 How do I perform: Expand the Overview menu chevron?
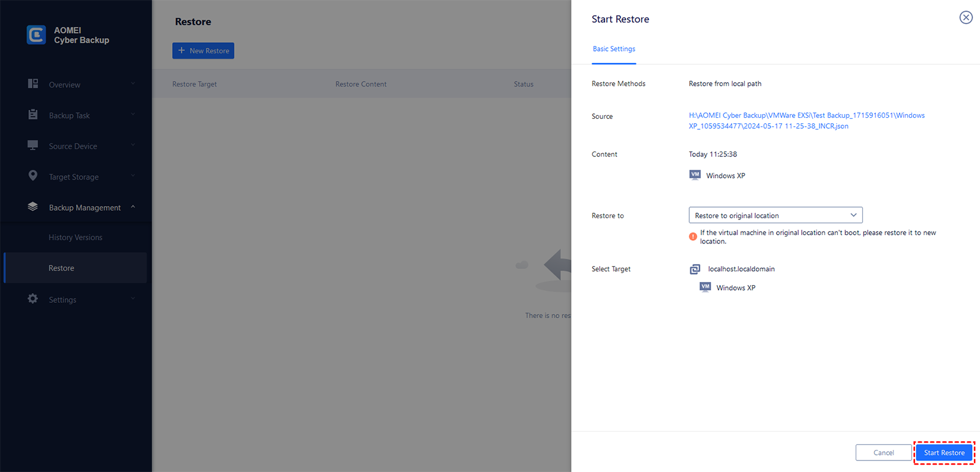pos(133,84)
